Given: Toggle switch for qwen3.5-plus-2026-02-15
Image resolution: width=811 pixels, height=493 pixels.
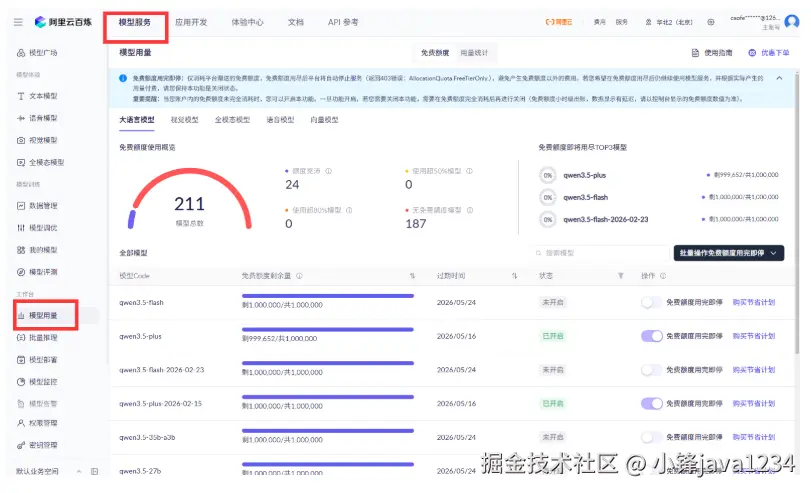Looking at the screenshot, I should pos(651,404).
